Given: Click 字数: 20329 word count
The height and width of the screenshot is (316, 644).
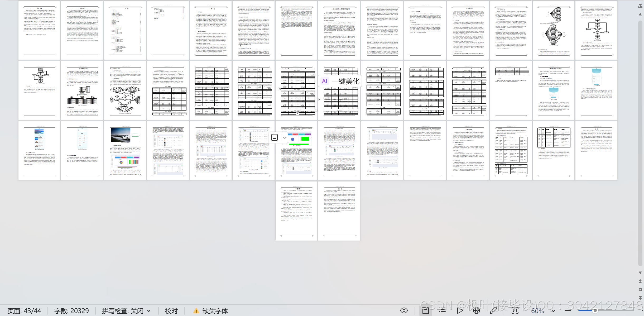Looking at the screenshot, I should point(71,311).
